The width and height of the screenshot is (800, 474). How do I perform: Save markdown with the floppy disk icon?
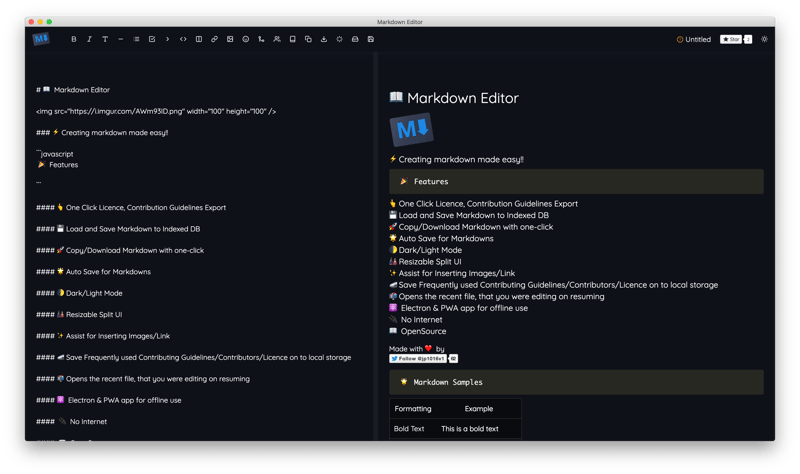pos(371,39)
